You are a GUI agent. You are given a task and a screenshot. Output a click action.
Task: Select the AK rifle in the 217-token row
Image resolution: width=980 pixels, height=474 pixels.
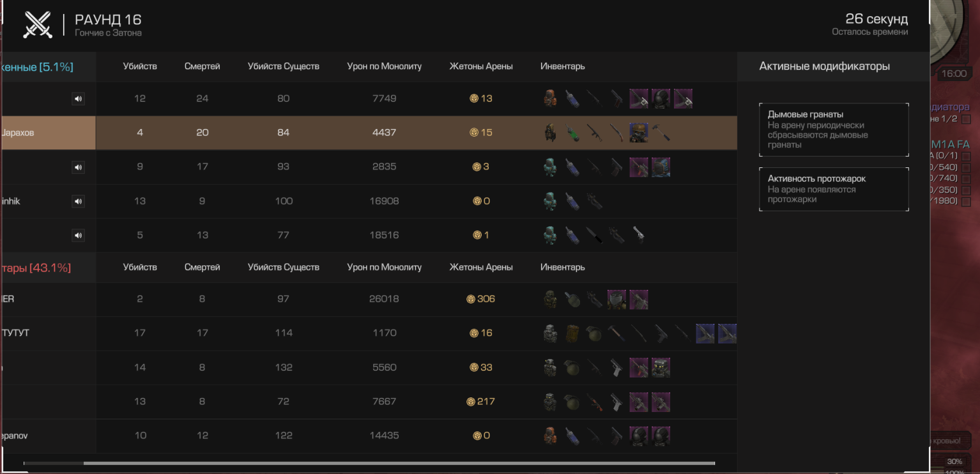[595, 402]
